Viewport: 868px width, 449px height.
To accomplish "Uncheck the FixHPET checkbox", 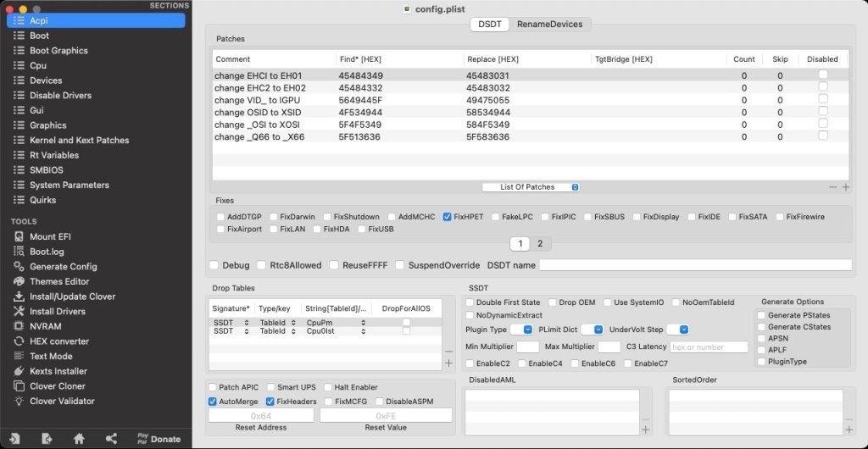I will tap(447, 217).
